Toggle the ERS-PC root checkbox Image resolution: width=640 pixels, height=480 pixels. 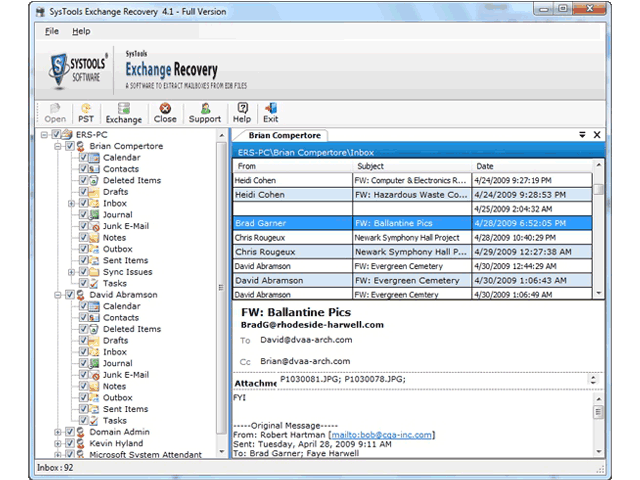(x=56, y=134)
